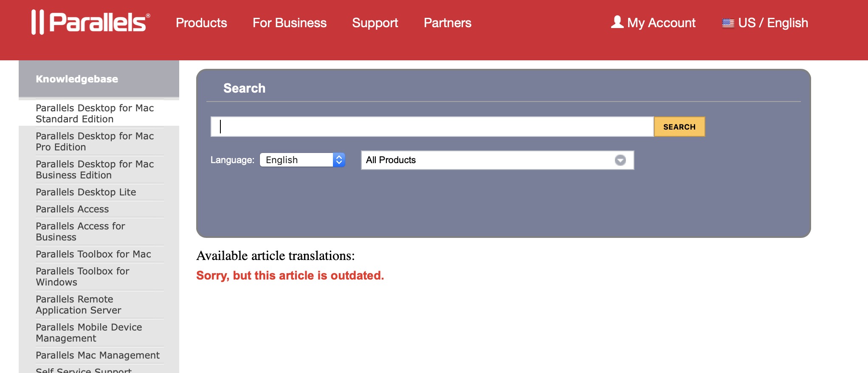Click the Parallels logo in header
The image size is (868, 373).
point(91,22)
